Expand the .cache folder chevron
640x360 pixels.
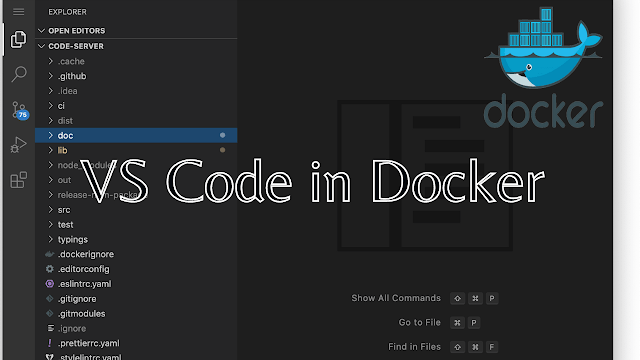coord(51,61)
